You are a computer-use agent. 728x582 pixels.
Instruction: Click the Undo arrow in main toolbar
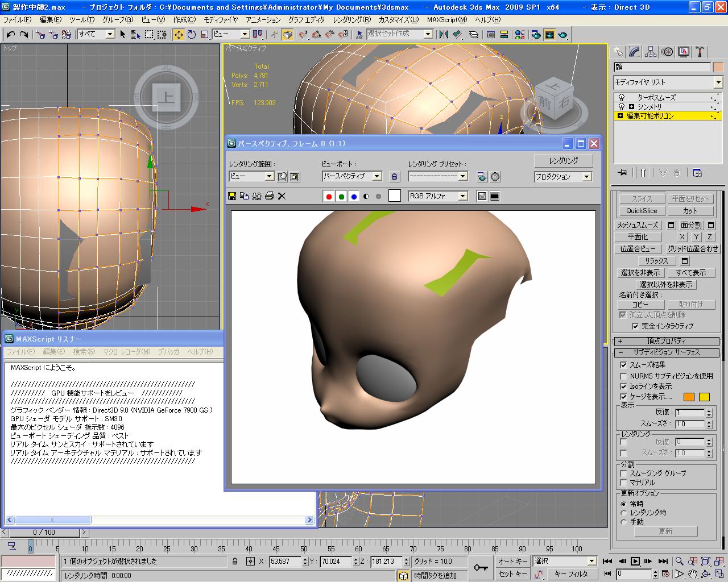coord(10,35)
